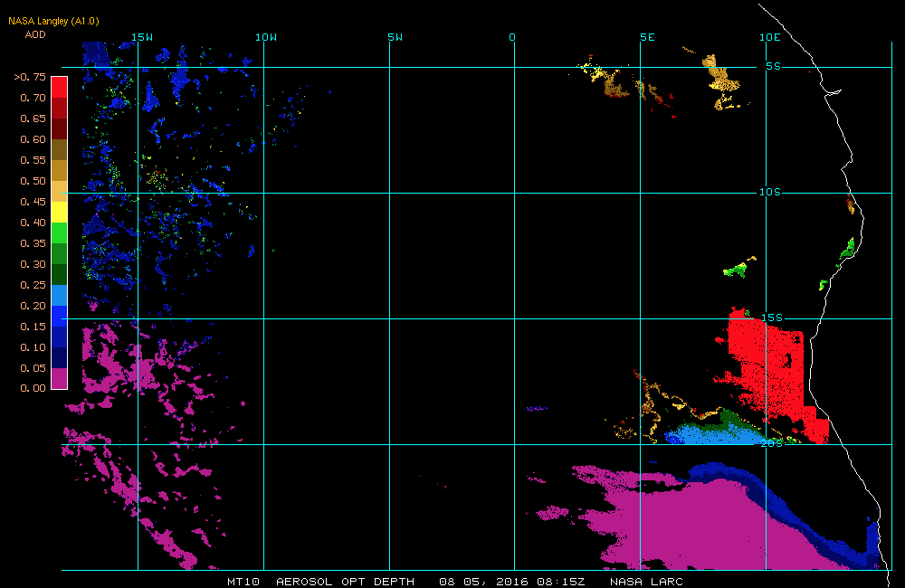Click the 0.50 legend value
The image size is (905, 588).
pos(33,181)
